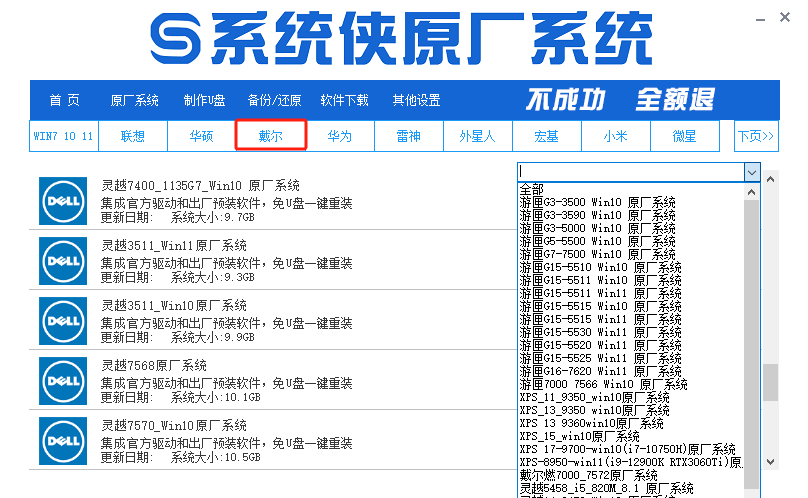The height and width of the screenshot is (498, 808).
Task: Pick 游匣7000 7566 Win10 原厂系统
Action: coord(631,384)
